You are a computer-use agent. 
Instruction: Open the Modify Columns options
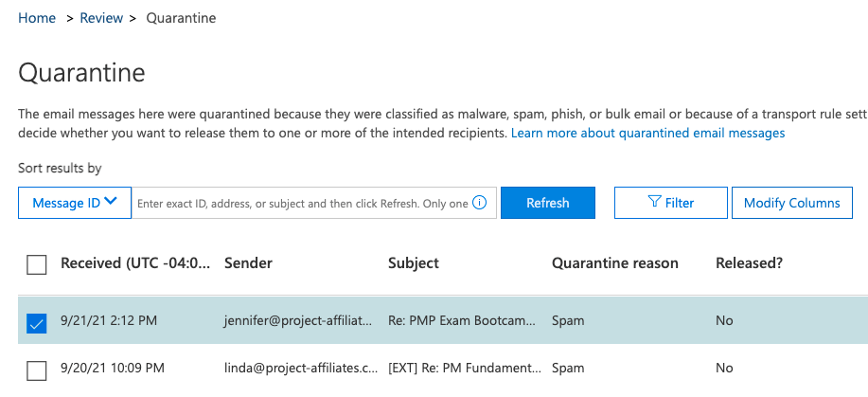tap(792, 203)
